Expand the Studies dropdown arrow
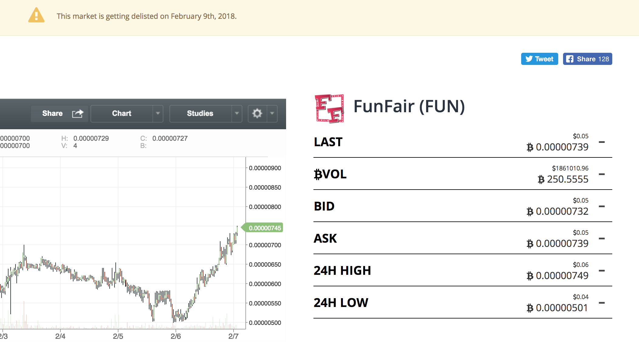Viewport: 639px width, 364px height. (x=237, y=113)
